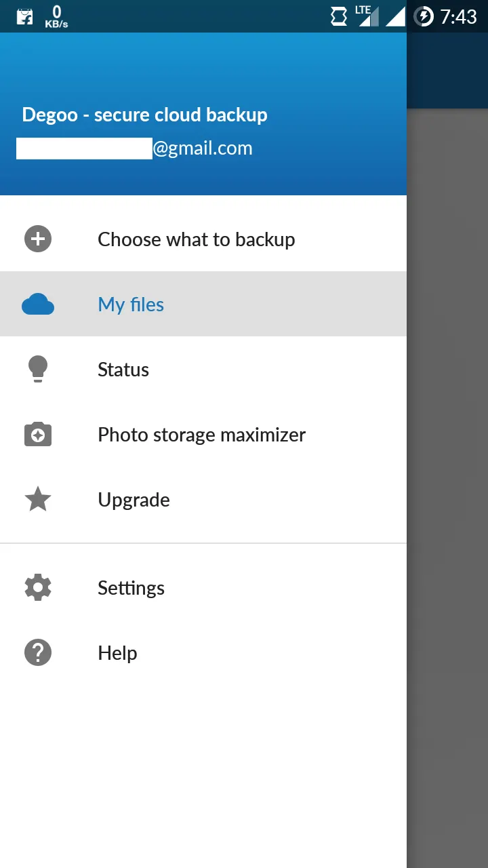
Task: Select My files menu entry
Action: (x=203, y=304)
